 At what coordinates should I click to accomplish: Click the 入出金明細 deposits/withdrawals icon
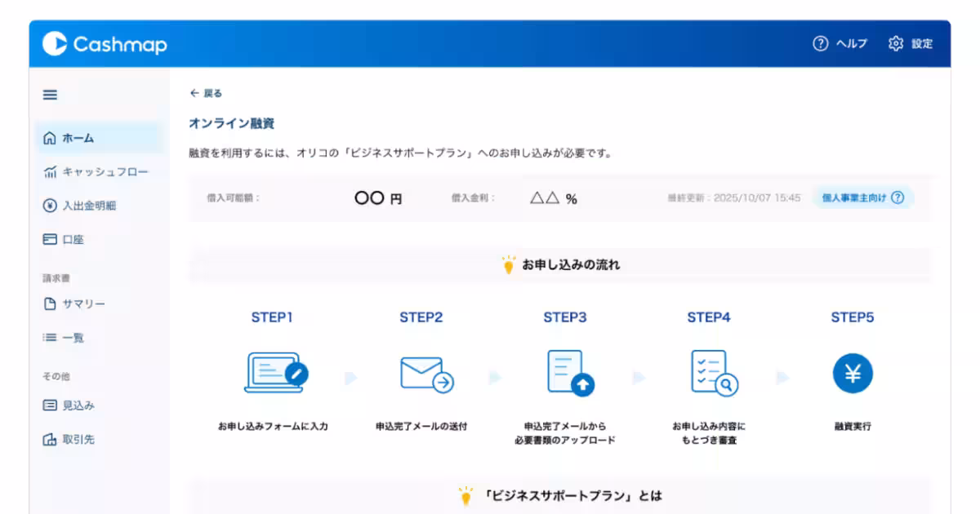pyautogui.click(x=49, y=205)
